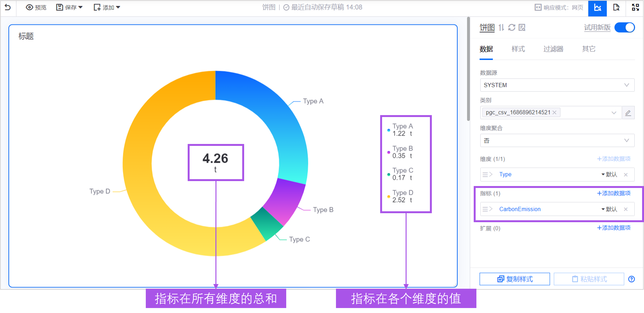The width and height of the screenshot is (644, 313).
Task: Click 添加数据项 link in 扩展 section
Action: coord(614,228)
